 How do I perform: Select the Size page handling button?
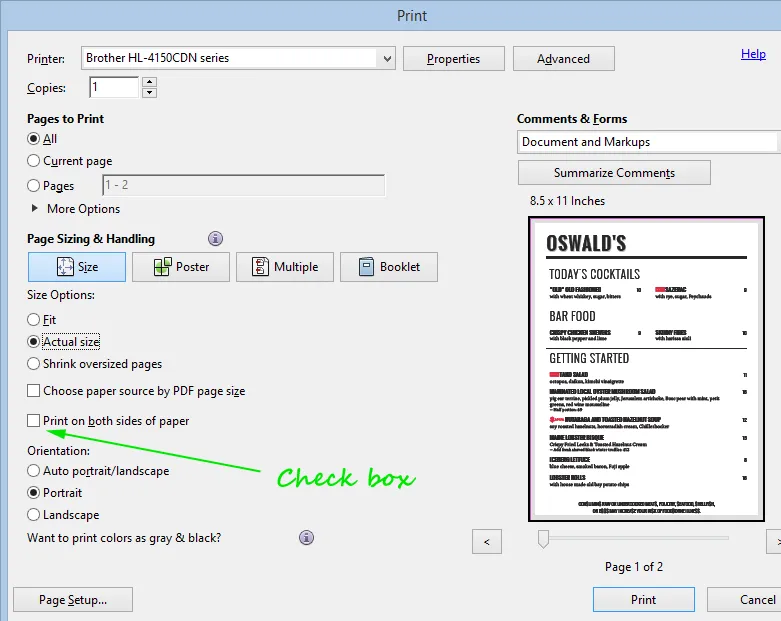click(77, 267)
